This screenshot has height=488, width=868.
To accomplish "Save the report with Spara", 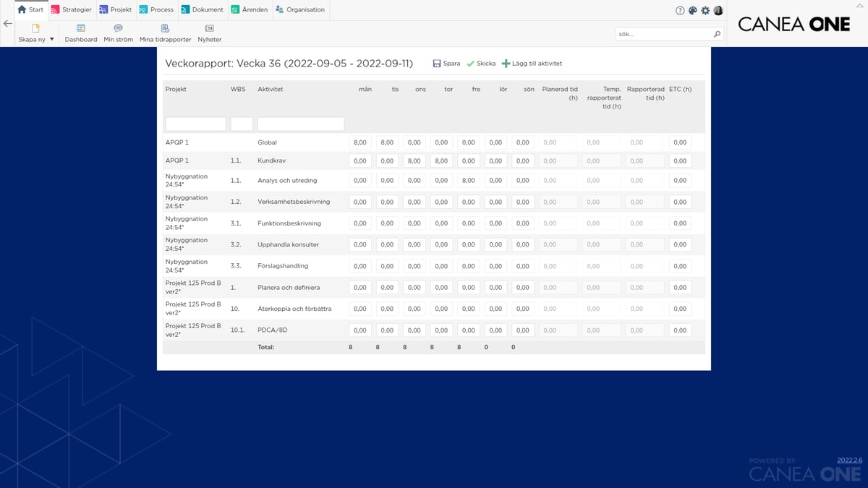I will [x=446, y=64].
